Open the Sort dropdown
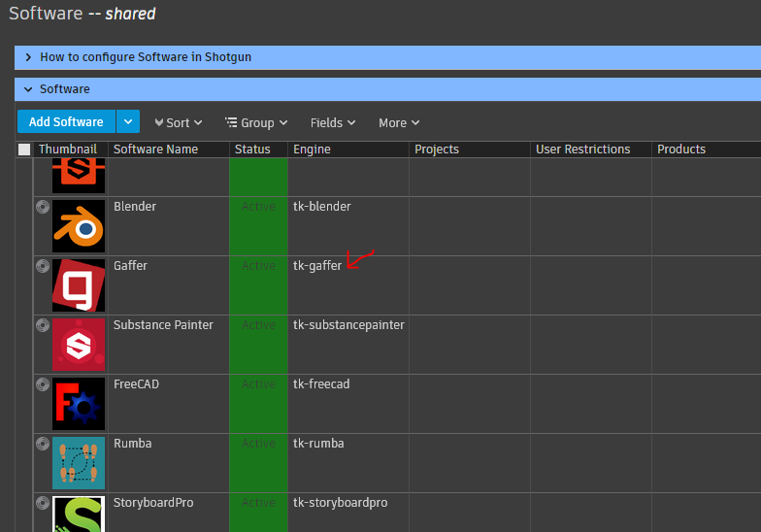The image size is (761, 532). point(179,122)
